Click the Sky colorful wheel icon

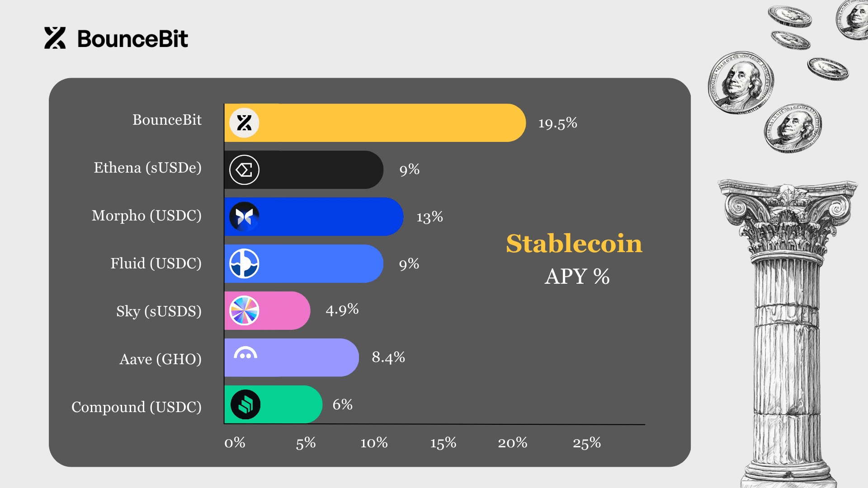244,311
